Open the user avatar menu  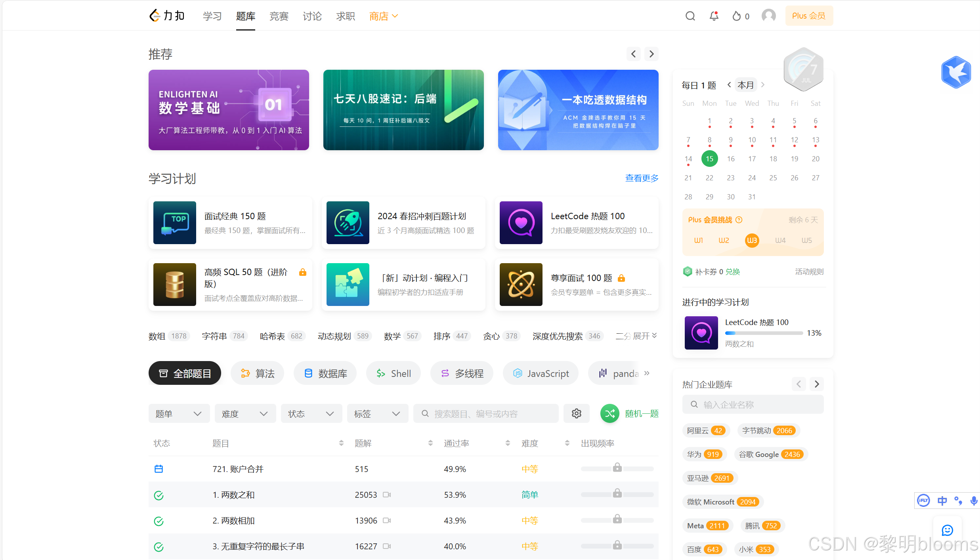[x=769, y=16]
